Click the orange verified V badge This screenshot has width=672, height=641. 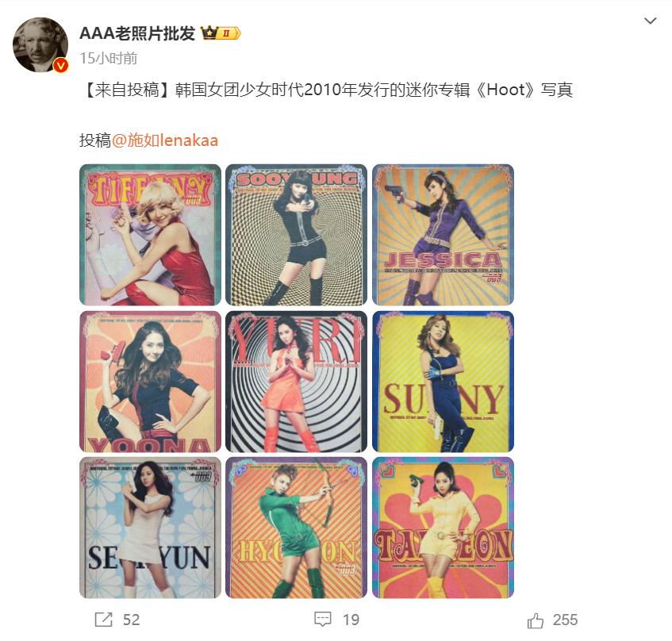point(60,65)
